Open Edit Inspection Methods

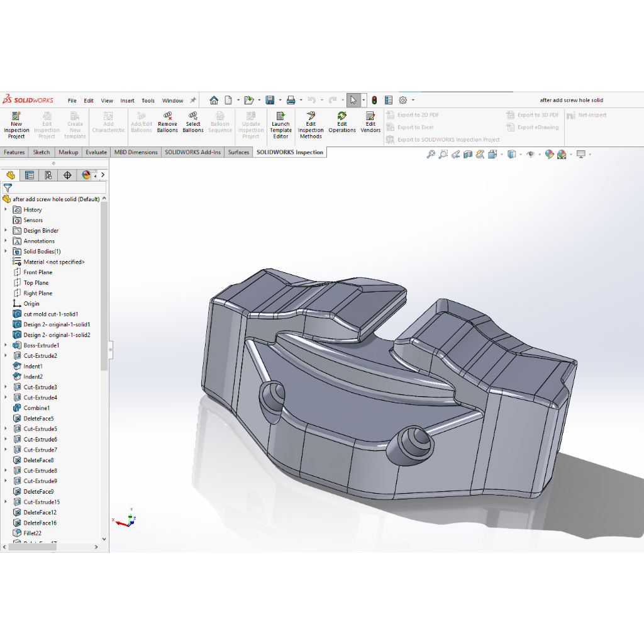coord(311,125)
